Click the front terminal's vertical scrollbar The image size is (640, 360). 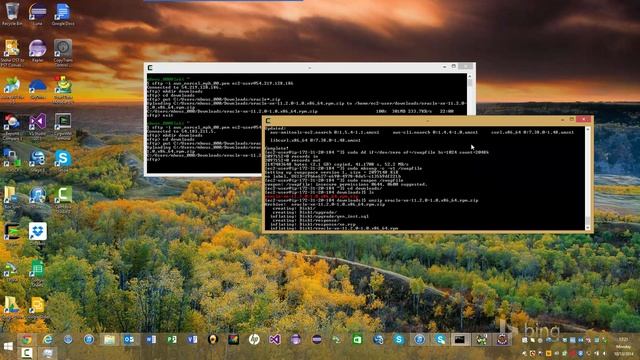(x=588, y=178)
